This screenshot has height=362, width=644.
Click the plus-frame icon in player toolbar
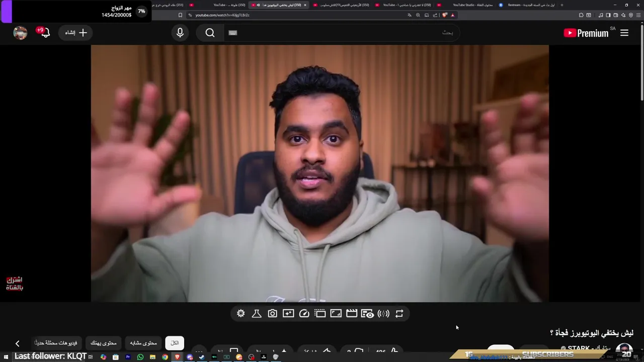point(288,314)
